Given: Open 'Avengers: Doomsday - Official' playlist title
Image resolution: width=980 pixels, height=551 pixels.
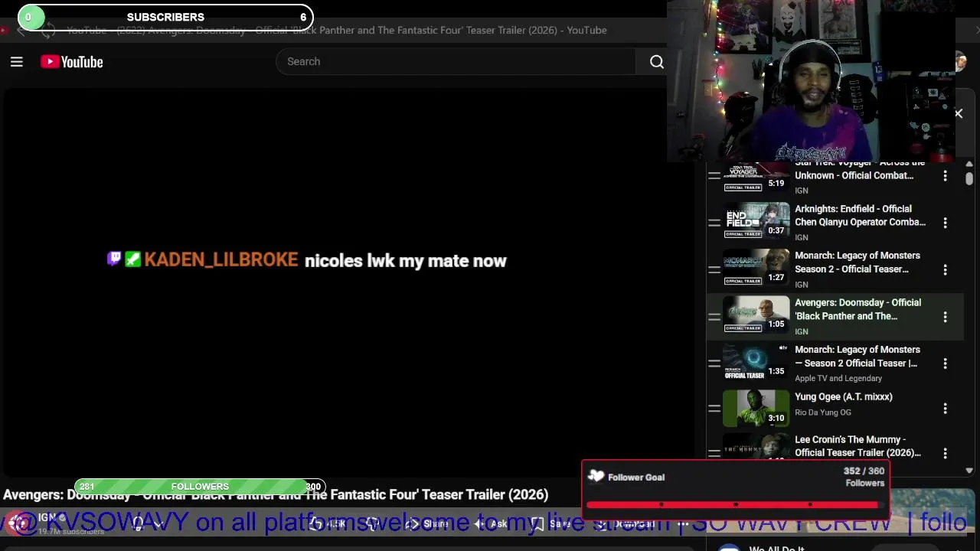Looking at the screenshot, I should click(857, 309).
